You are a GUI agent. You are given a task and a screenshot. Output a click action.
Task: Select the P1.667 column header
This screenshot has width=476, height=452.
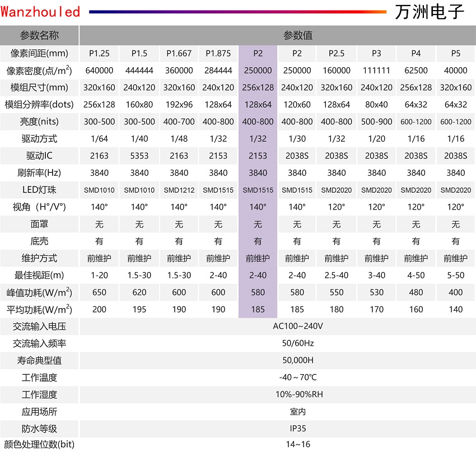[179, 53]
